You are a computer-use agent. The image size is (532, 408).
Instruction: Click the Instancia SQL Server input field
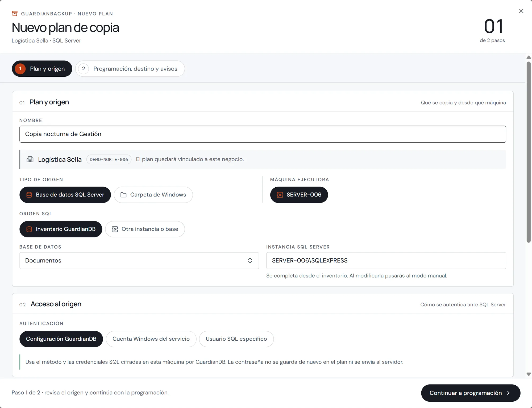386,261
